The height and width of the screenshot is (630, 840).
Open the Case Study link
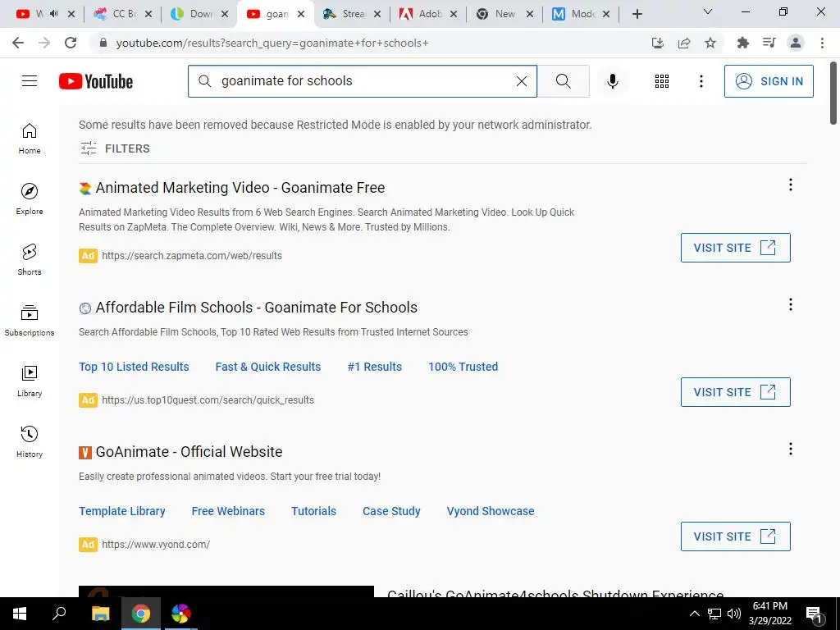[391, 511]
